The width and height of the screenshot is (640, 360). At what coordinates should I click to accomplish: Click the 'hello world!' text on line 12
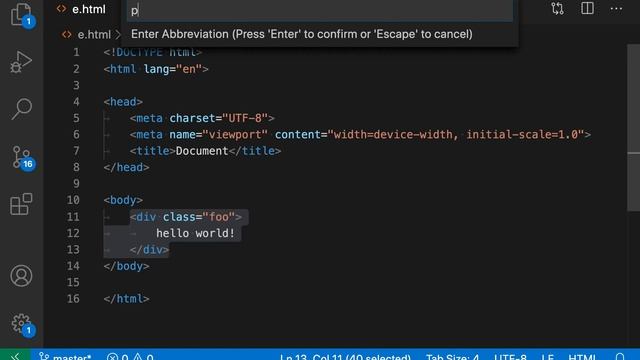[x=196, y=233]
